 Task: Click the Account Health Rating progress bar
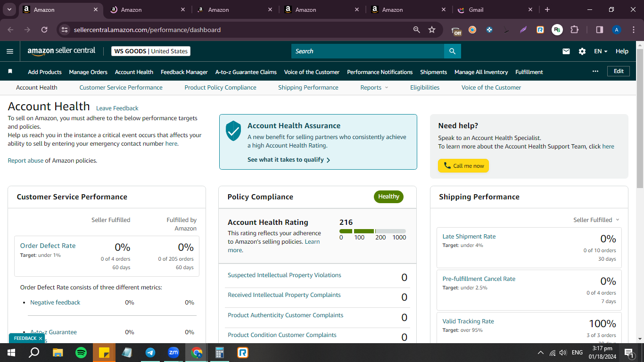[x=372, y=231]
